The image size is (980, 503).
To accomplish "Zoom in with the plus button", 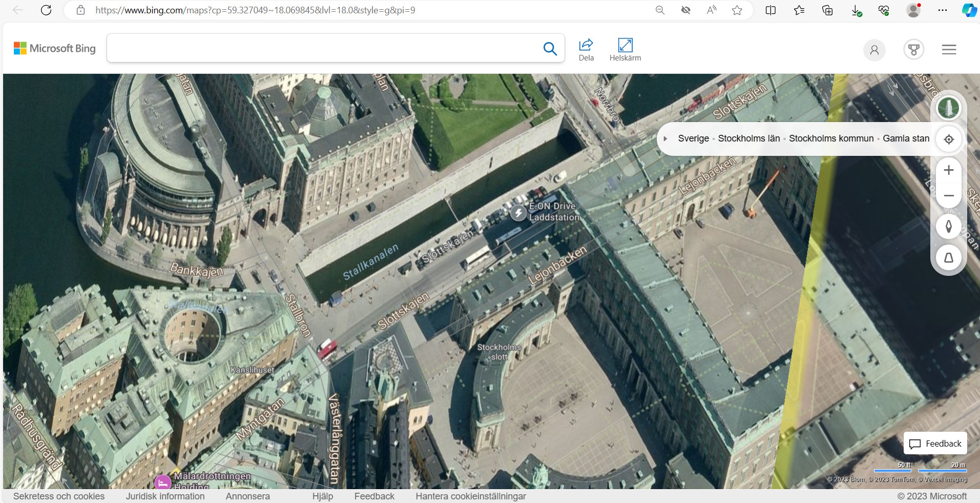I will 948,170.
